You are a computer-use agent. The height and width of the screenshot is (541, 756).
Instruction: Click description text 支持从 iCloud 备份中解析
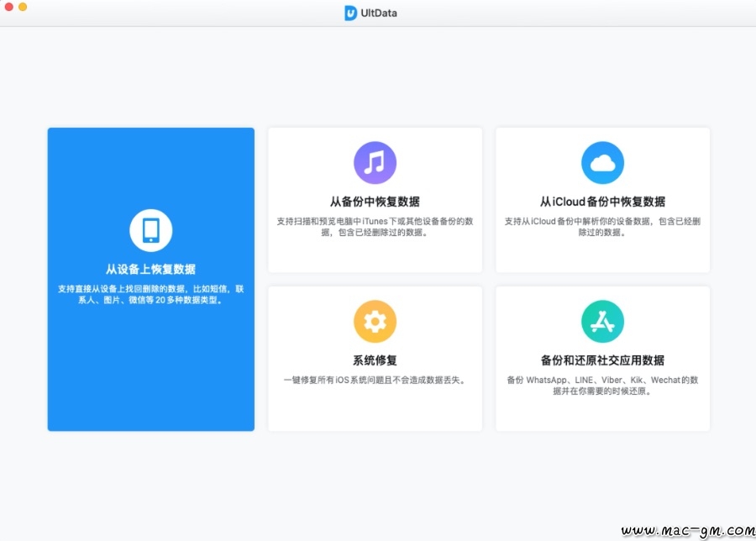click(x=602, y=227)
